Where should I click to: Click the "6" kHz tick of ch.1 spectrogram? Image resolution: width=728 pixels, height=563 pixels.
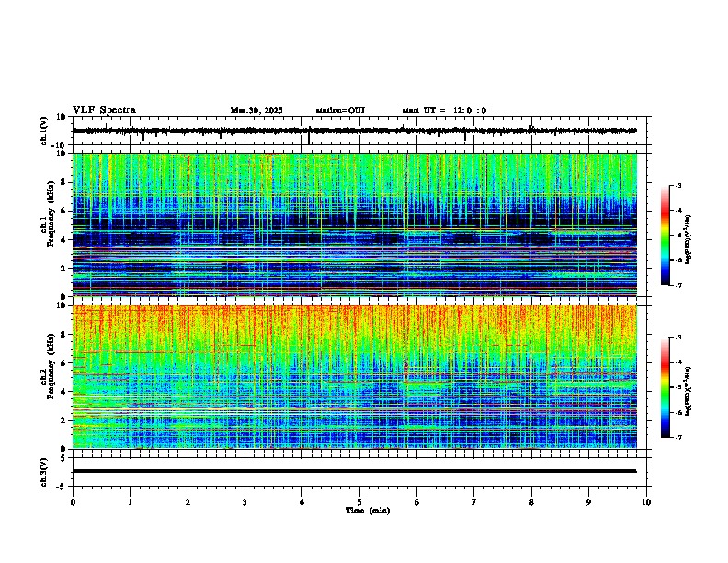click(63, 212)
